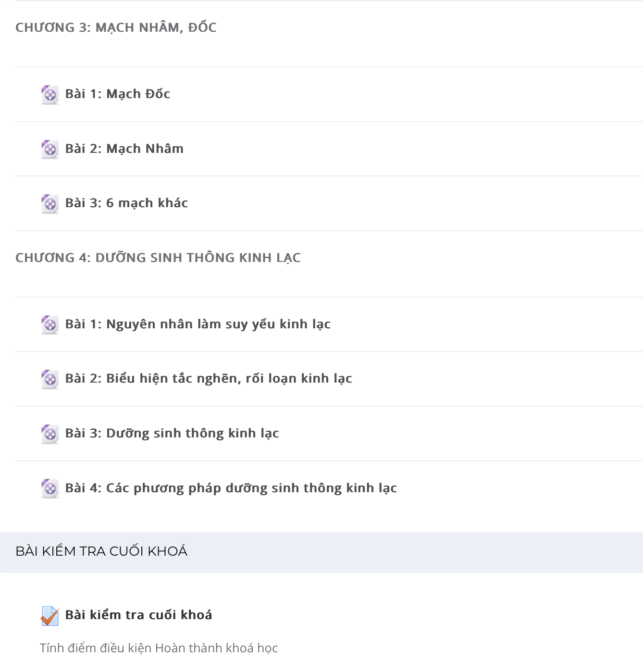Viewport: 643px width, 672px height.
Task: Open the Bài kiểm tra cuối khoá quiz link
Action: 139,615
